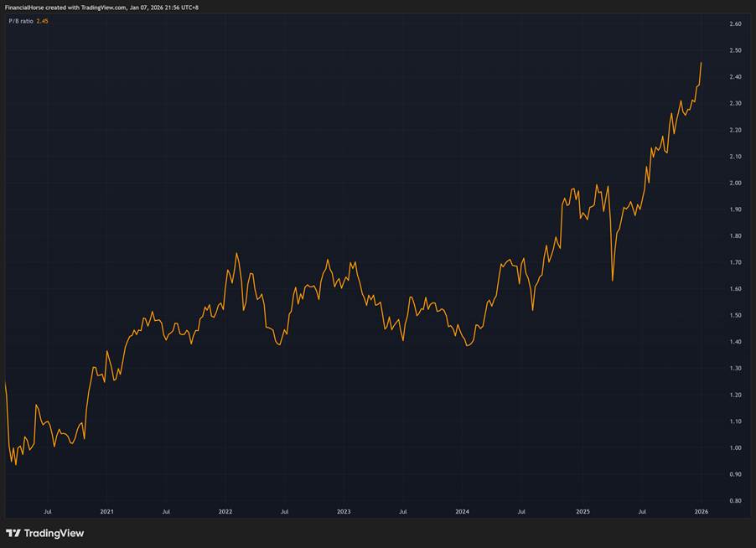
Task: Select the P/B ratio legend label
Action: [20, 21]
